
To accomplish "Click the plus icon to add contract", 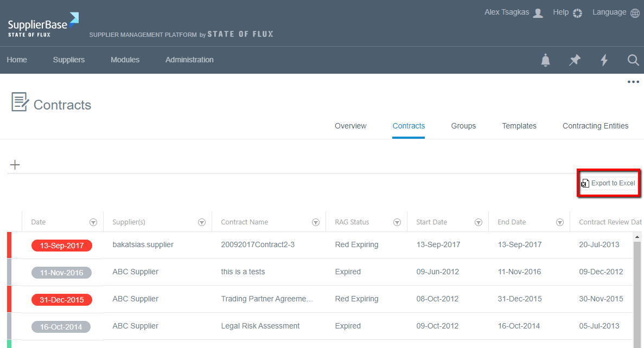I will pyautogui.click(x=15, y=165).
